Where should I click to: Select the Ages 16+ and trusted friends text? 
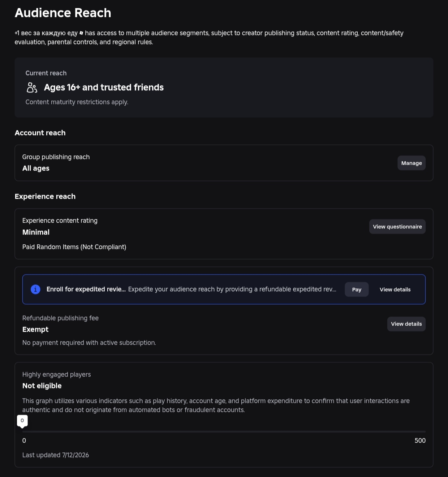(104, 87)
